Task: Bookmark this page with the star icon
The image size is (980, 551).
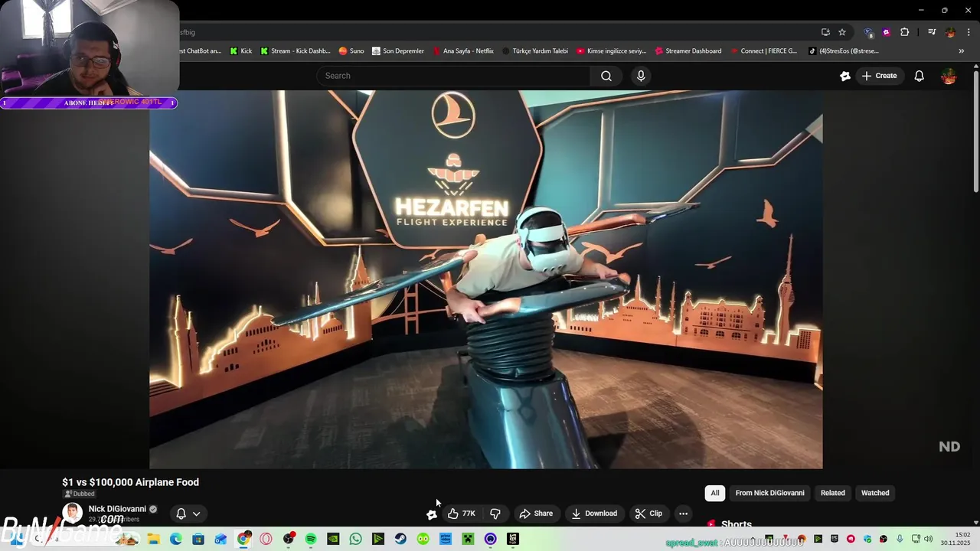Action: [842, 32]
